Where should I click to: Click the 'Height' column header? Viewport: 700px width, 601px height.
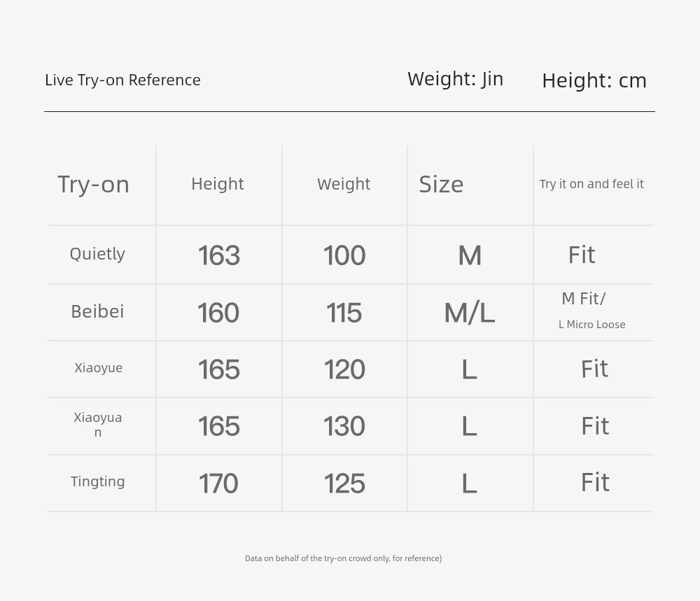pyautogui.click(x=218, y=184)
